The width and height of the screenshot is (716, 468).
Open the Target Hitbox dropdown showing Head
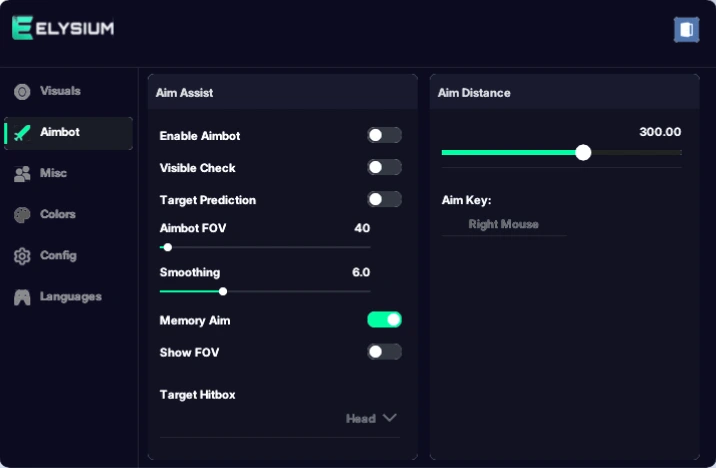tap(279, 419)
